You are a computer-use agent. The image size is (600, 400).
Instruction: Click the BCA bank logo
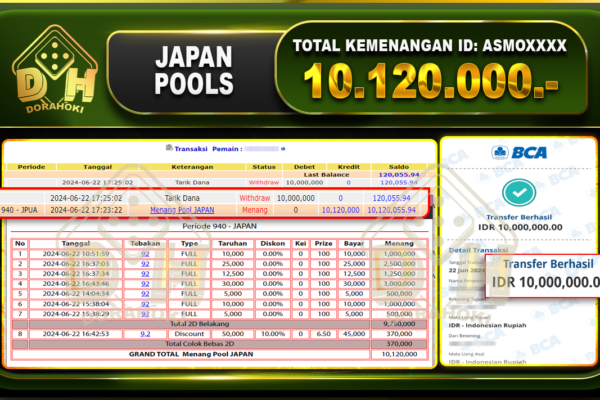pyautogui.click(x=519, y=152)
